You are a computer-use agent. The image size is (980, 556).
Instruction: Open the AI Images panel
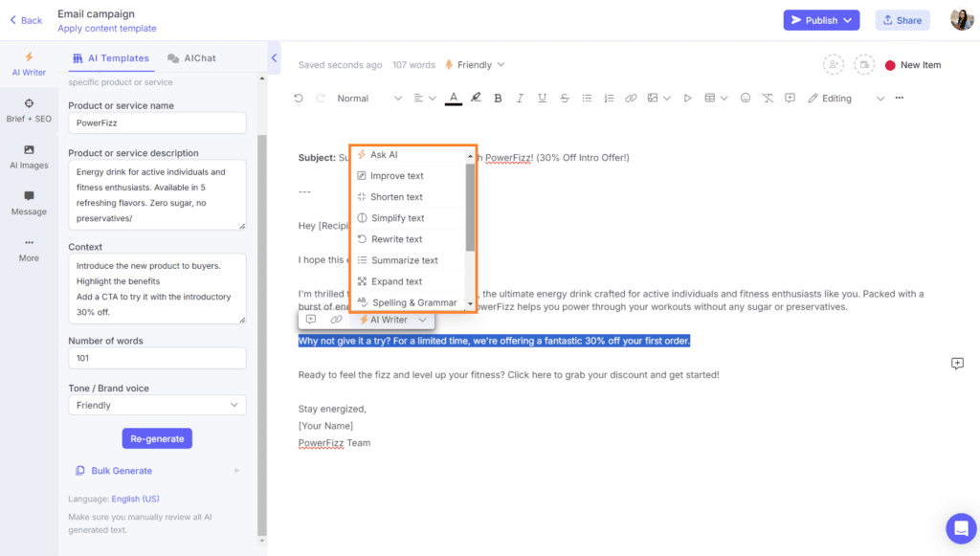tap(29, 157)
